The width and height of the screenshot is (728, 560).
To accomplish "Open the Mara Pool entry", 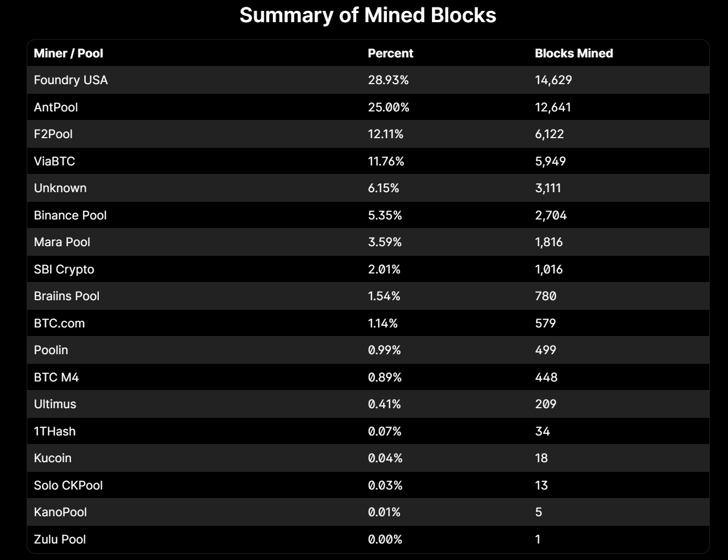I will point(62,242).
